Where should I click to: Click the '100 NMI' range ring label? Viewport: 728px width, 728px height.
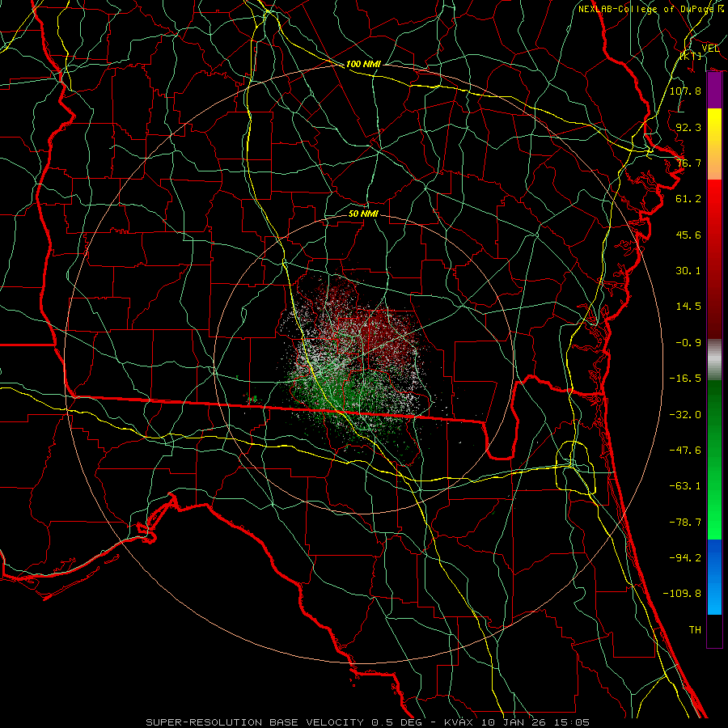click(363, 64)
